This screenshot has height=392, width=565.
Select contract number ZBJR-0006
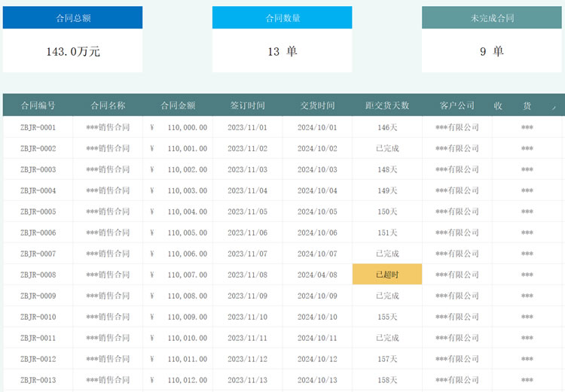click(38, 232)
